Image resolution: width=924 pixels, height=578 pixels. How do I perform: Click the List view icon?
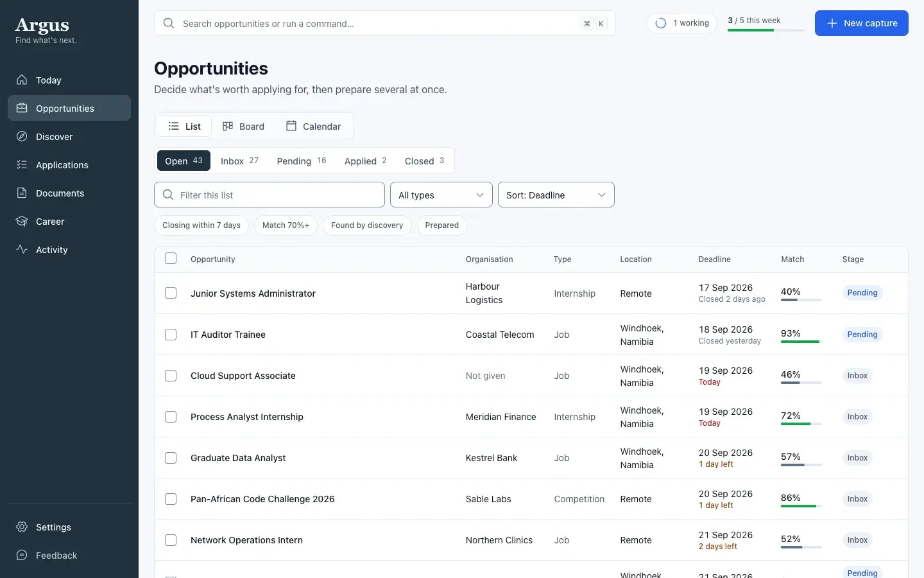[174, 126]
